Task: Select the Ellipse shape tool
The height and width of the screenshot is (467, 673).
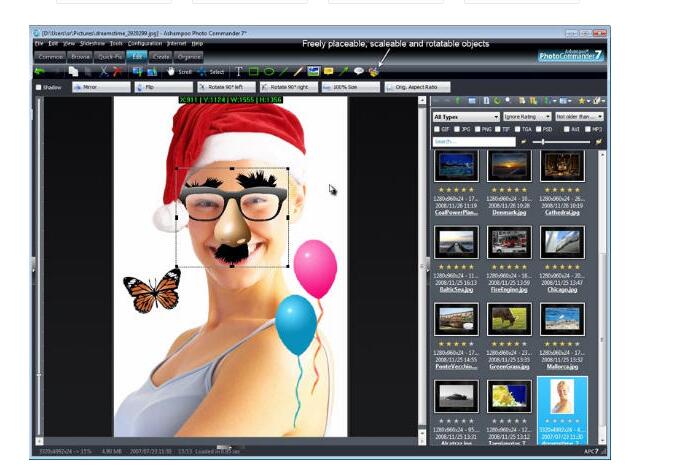Action: point(269,72)
